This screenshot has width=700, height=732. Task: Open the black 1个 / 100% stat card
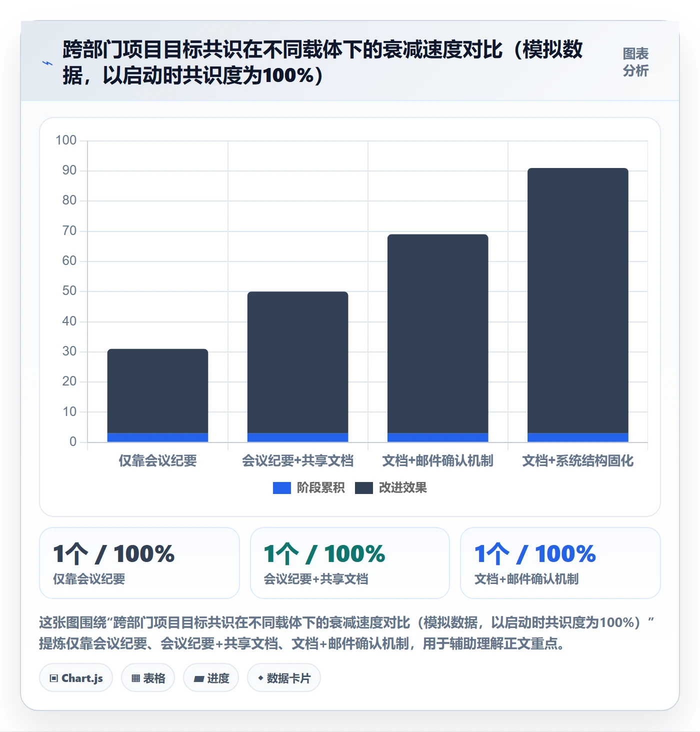click(x=139, y=563)
